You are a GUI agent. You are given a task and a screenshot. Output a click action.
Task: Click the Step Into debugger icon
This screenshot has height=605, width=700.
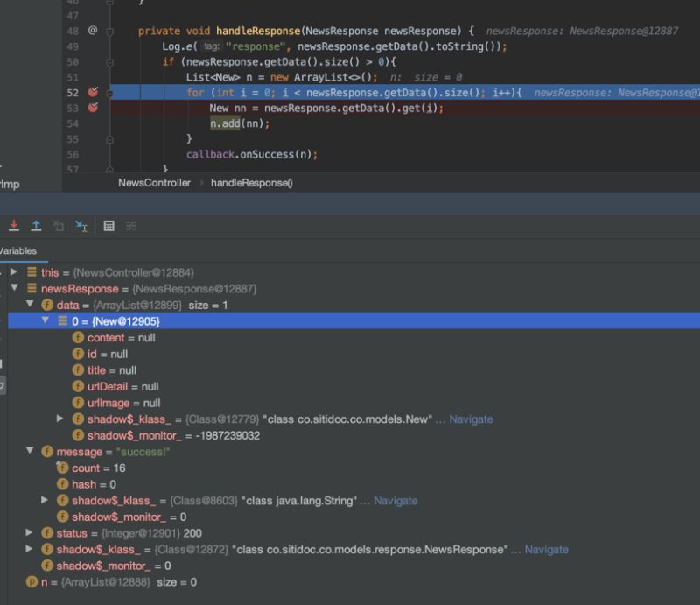[16, 226]
